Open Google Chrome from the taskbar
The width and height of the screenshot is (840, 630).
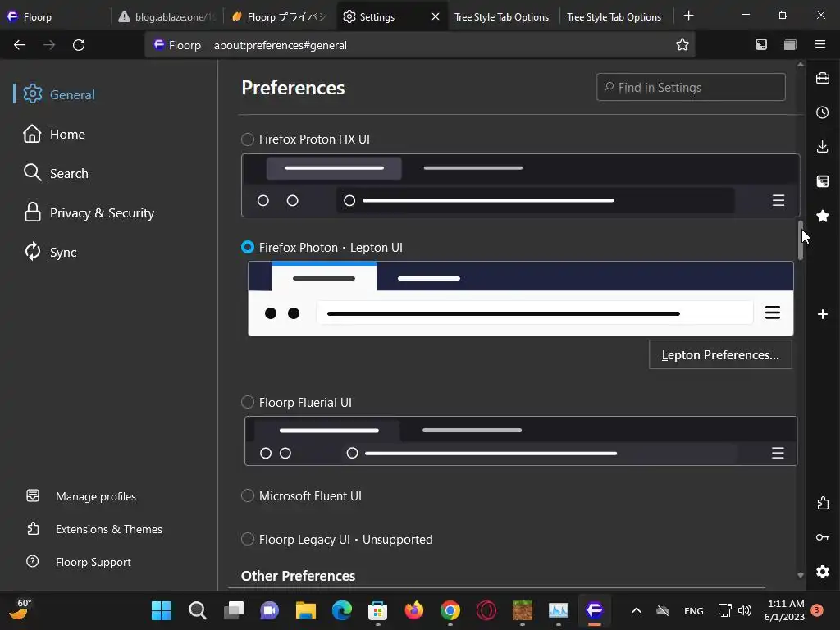click(x=450, y=610)
